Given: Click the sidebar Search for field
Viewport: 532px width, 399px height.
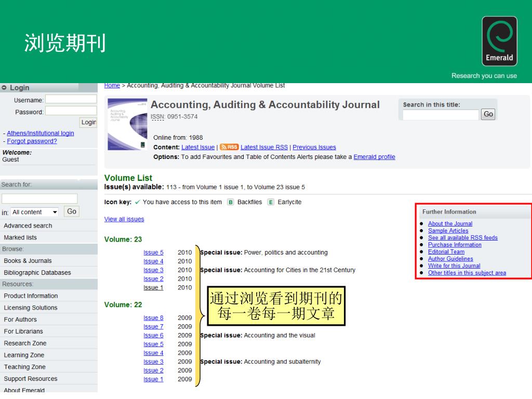Looking at the screenshot, I should (39, 198).
